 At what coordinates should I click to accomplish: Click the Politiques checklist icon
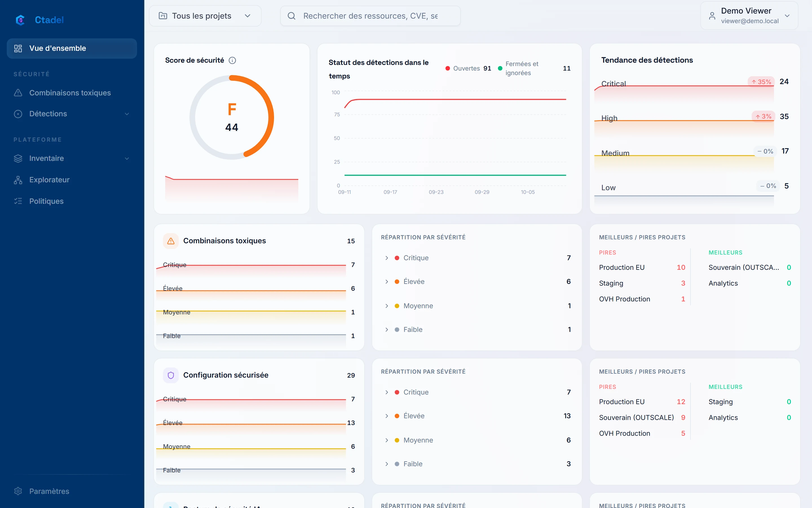click(x=18, y=201)
